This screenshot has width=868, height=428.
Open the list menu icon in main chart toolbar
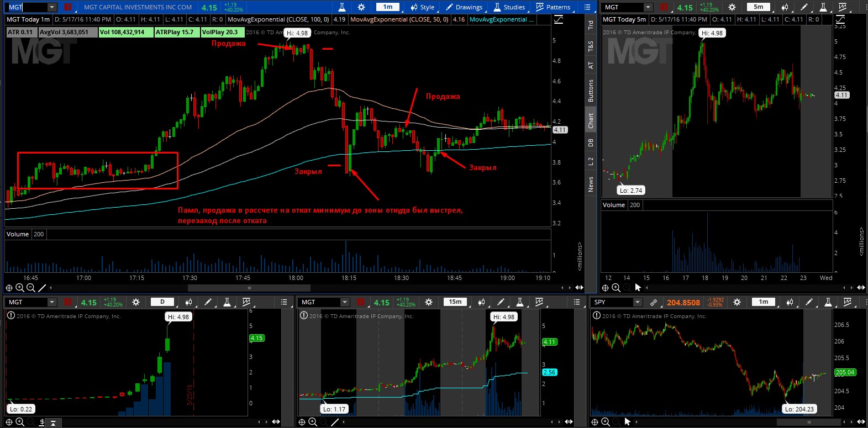587,7
